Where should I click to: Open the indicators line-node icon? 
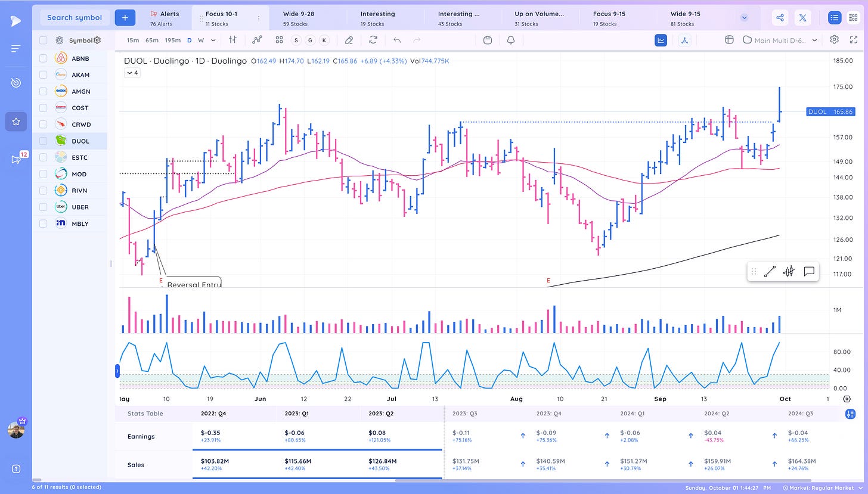click(x=257, y=40)
